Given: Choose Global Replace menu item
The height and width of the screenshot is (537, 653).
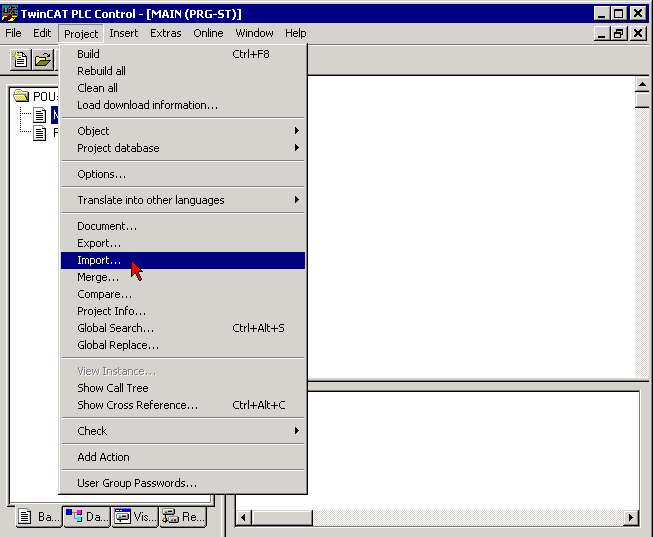Looking at the screenshot, I should tap(183, 345).
